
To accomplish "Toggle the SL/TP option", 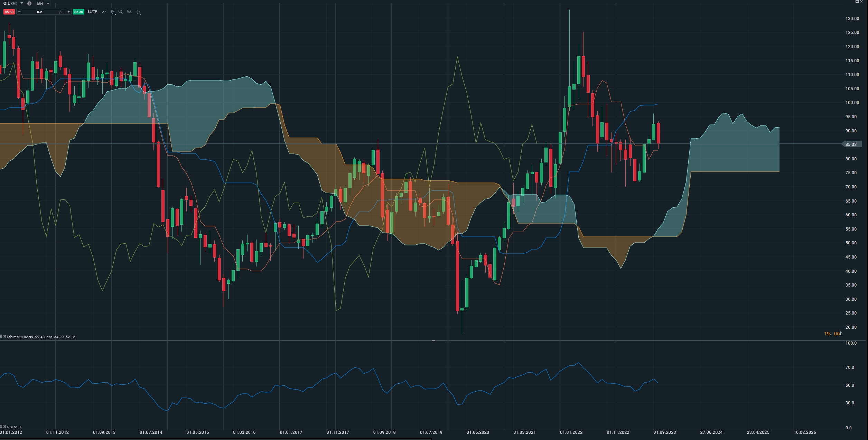I will (x=92, y=12).
